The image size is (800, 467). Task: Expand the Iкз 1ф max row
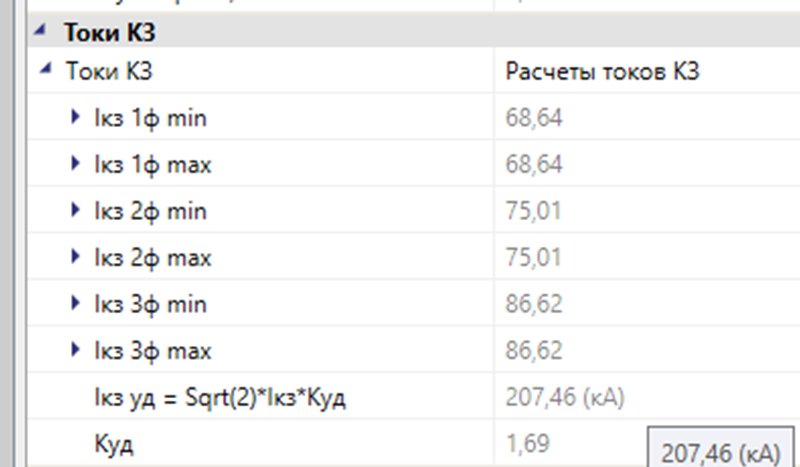pyautogui.click(x=75, y=165)
